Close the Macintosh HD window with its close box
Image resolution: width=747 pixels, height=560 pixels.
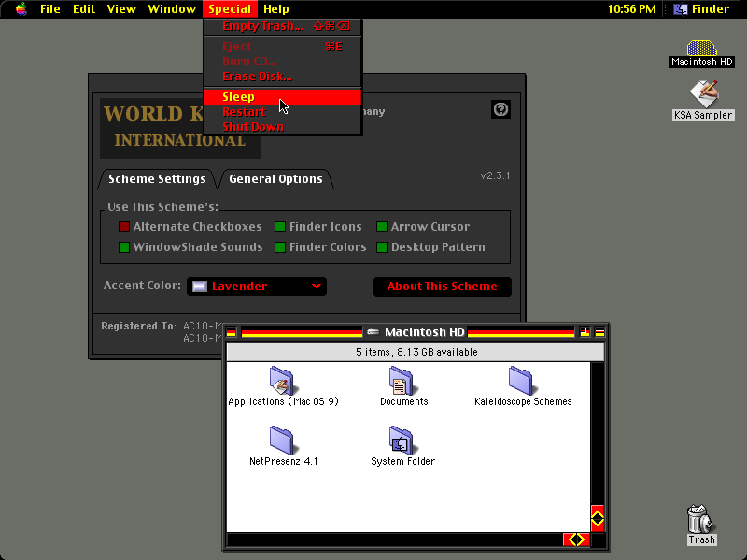231,332
